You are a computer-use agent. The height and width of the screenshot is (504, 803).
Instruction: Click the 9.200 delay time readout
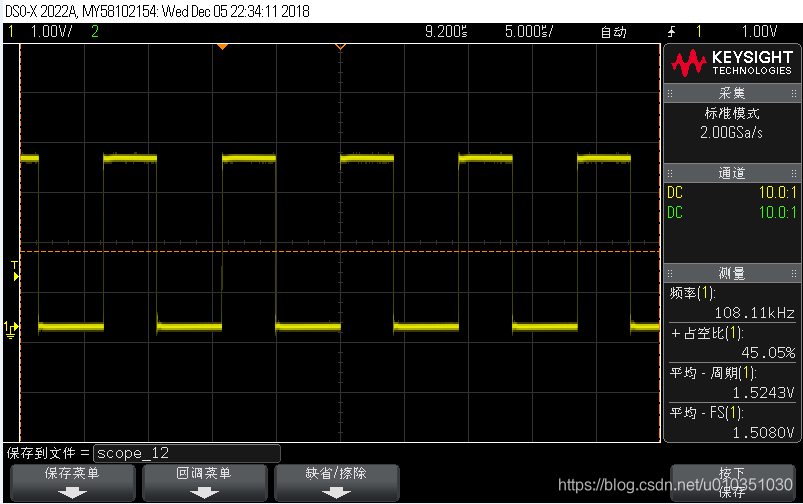point(446,32)
